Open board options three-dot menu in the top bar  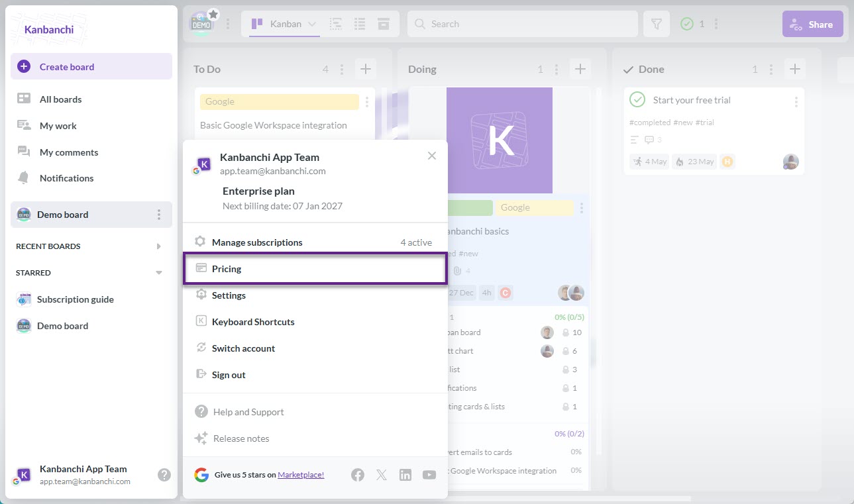pyautogui.click(x=229, y=24)
